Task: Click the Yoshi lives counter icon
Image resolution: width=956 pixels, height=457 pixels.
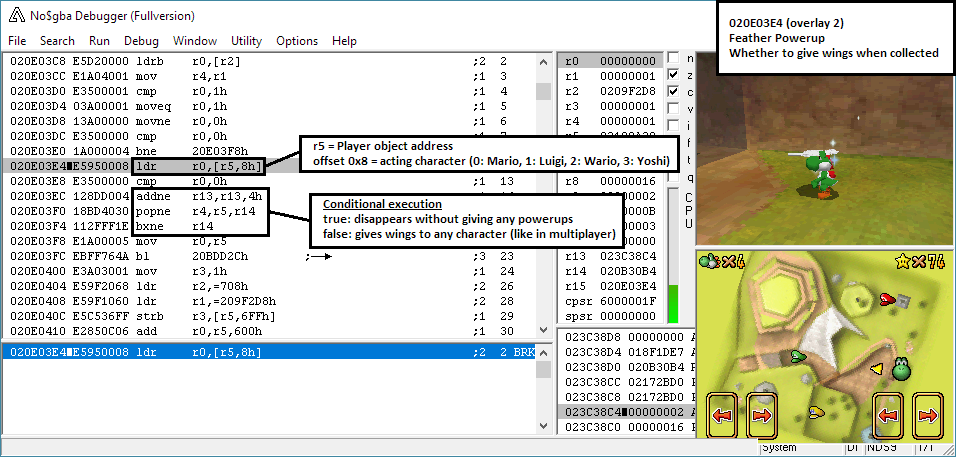Action: (x=709, y=262)
